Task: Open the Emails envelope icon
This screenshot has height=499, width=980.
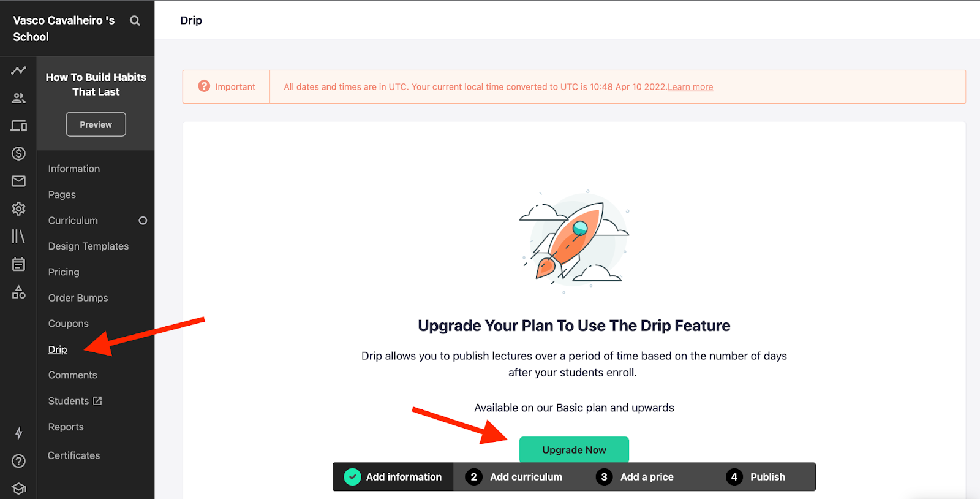Action: [18, 181]
